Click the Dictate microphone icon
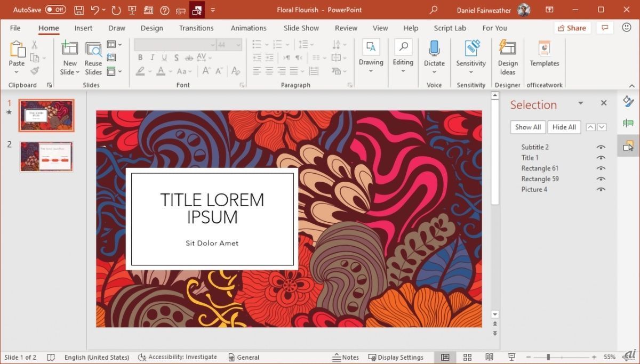This screenshot has height=364, width=640. 434,48
